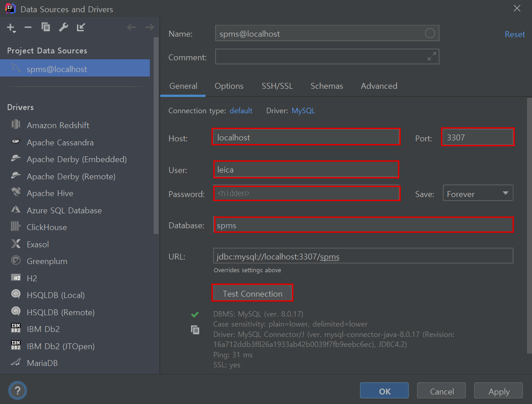
Task: Click the Apply button
Action: click(499, 391)
